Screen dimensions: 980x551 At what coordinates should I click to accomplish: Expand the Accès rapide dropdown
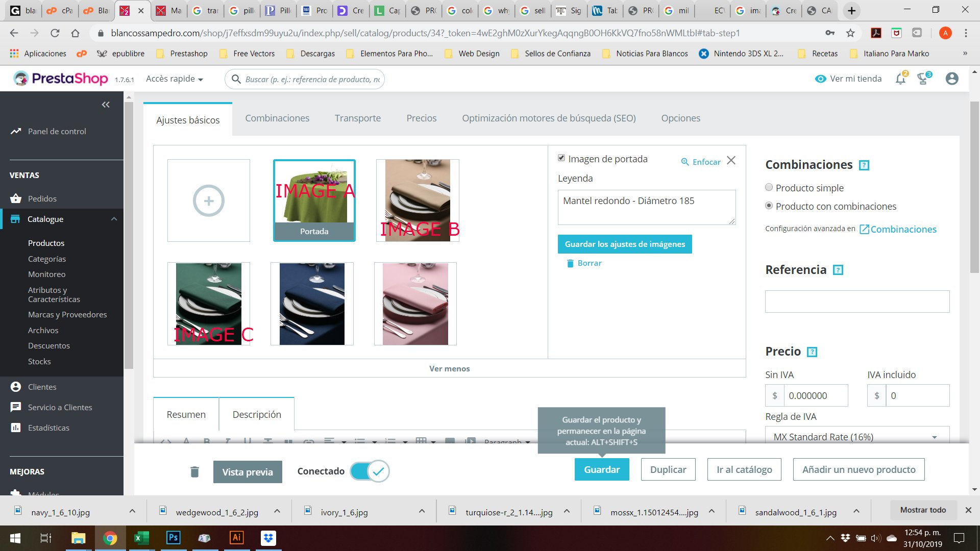pyautogui.click(x=175, y=79)
